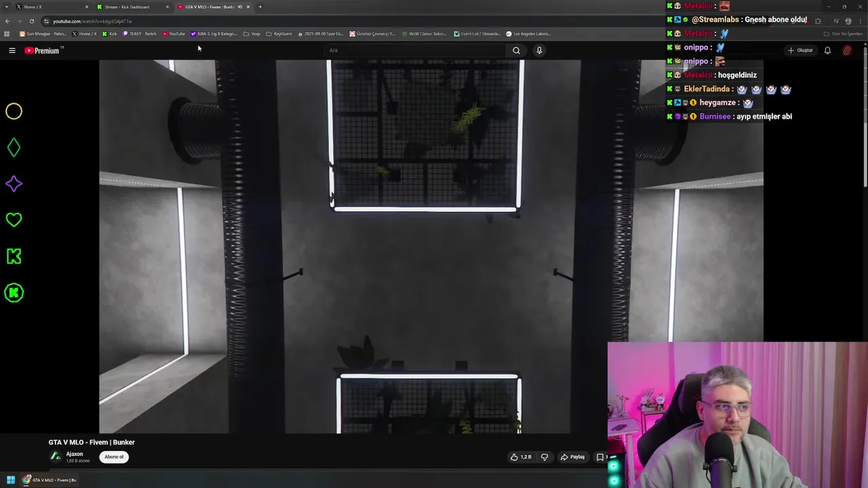Image resolution: width=868 pixels, height=488 pixels.
Task: Mute the tab via speaker icon
Action: pyautogui.click(x=239, y=7)
